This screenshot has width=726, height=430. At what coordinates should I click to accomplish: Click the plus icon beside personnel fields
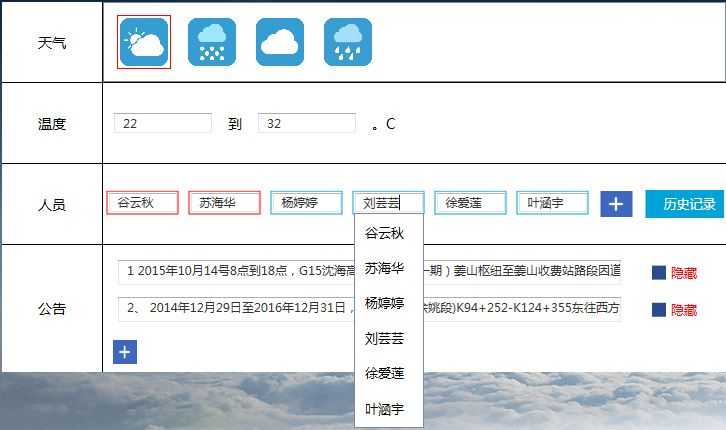pyautogui.click(x=616, y=204)
